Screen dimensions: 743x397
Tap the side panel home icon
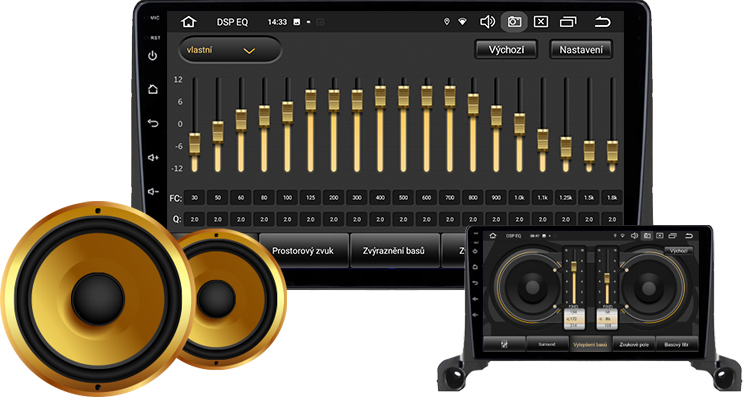pyautogui.click(x=153, y=89)
